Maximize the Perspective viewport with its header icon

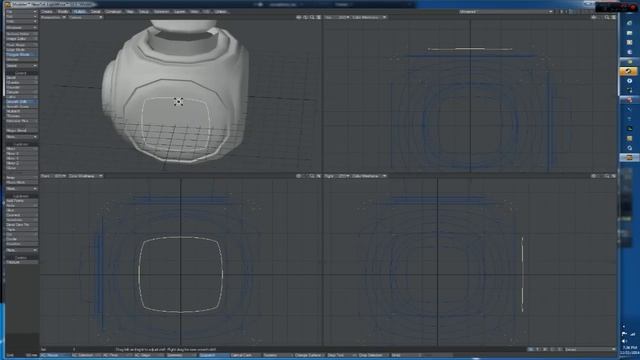tap(319, 18)
